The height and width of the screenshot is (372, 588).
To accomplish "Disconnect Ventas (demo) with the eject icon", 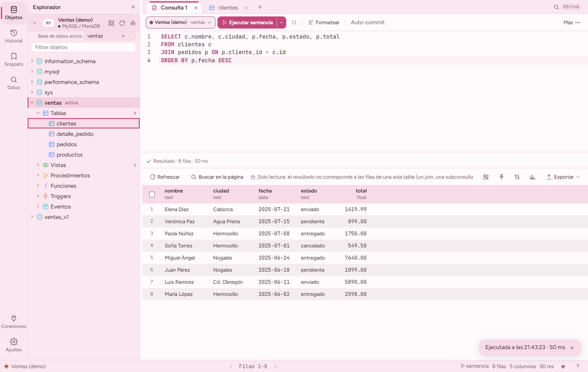I will point(133,23).
